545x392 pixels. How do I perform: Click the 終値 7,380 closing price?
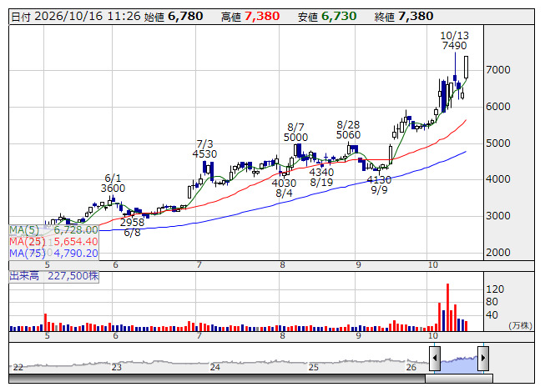(x=404, y=17)
